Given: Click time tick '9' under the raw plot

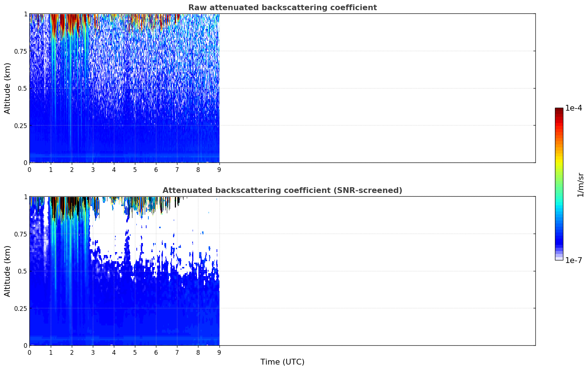Looking at the screenshot, I should tap(219, 169).
